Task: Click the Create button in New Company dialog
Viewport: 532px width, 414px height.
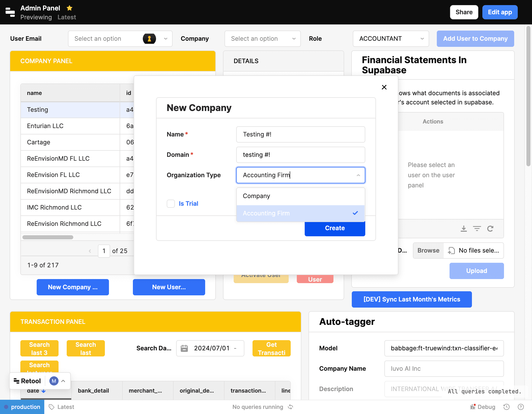Action: coord(334,228)
